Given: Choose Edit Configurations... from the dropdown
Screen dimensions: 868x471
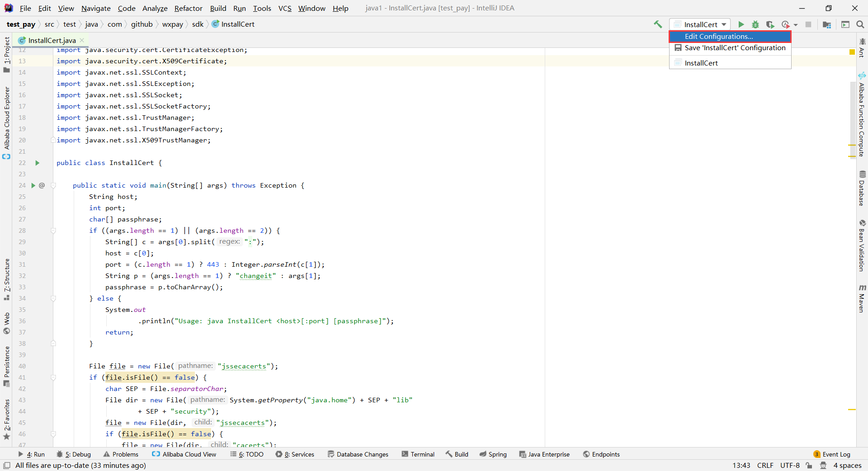Looking at the screenshot, I should click(x=730, y=36).
